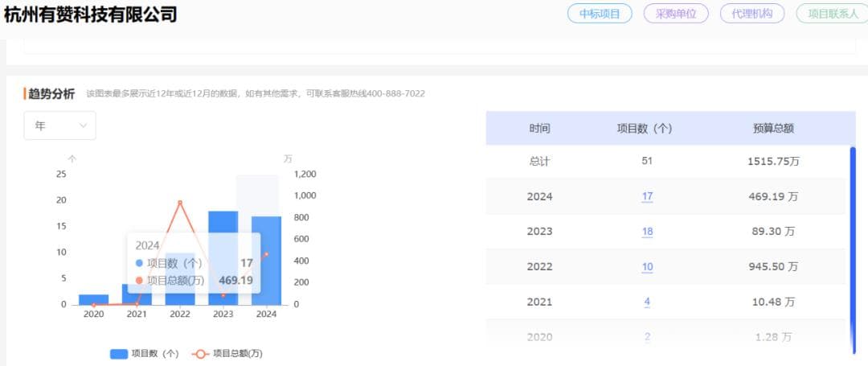Click the 2022 peak point on line

pyautogui.click(x=180, y=202)
